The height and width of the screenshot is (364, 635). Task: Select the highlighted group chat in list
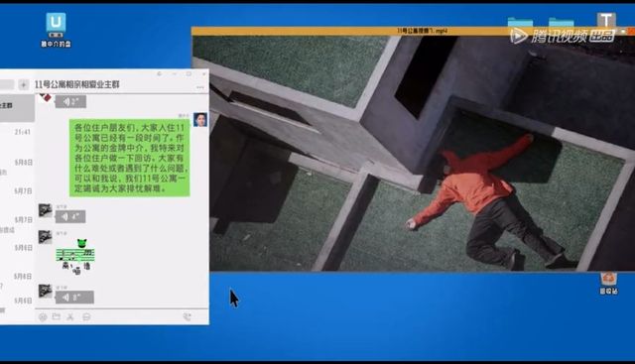coord(17,108)
